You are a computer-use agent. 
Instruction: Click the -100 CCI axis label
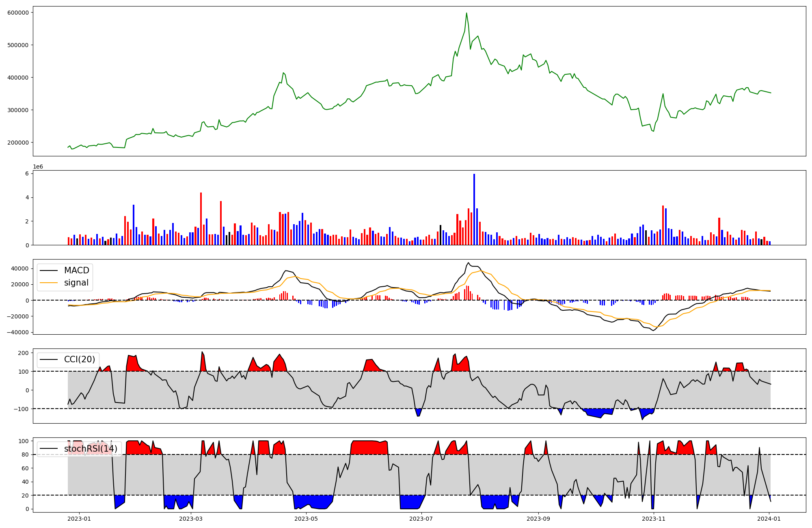(x=21, y=409)
